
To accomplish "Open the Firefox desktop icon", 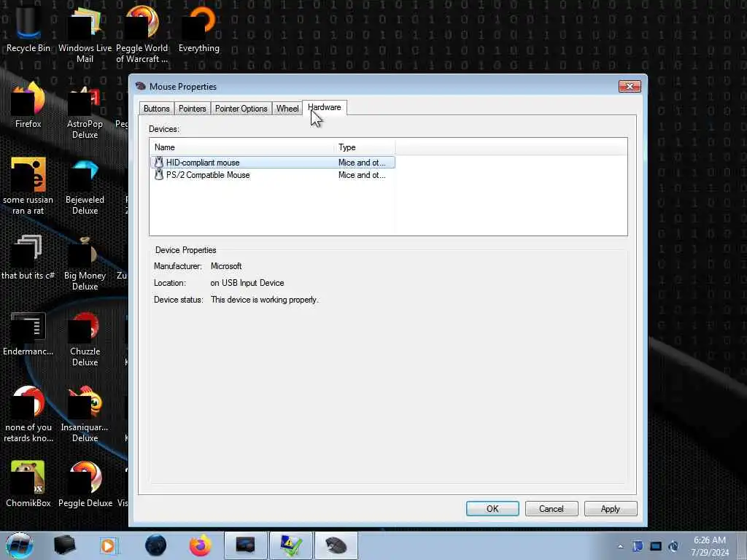I will 28,105.
